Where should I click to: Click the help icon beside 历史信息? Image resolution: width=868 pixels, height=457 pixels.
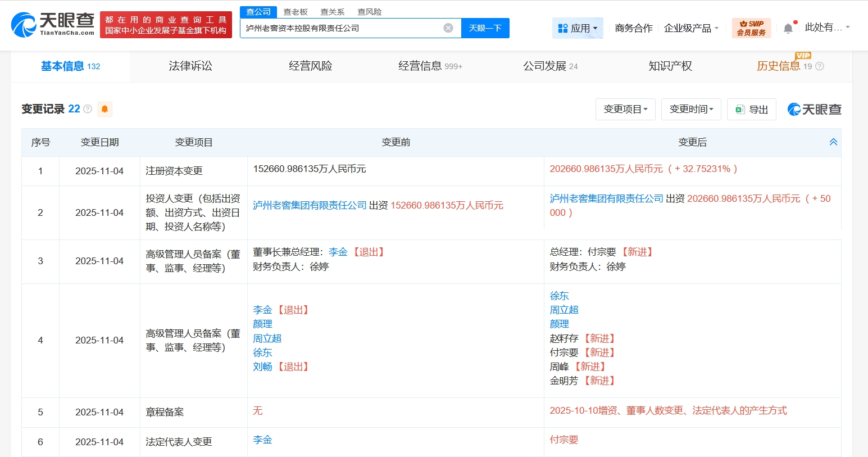(820, 66)
